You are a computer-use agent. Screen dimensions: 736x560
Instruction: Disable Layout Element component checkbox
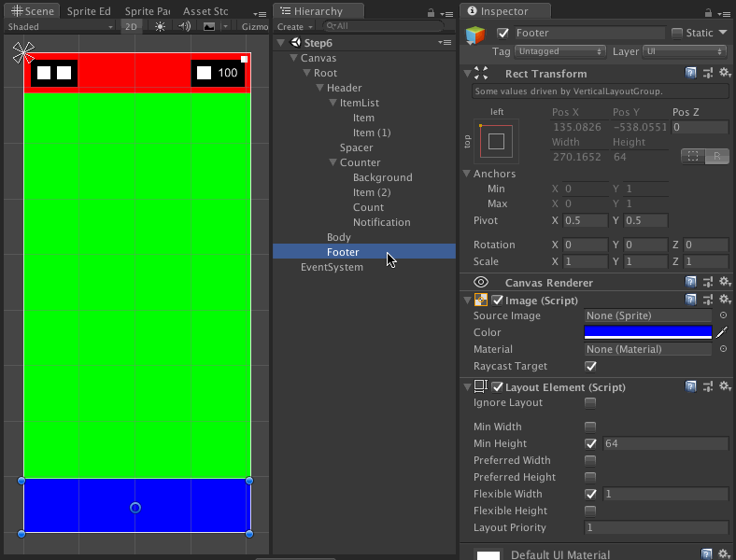(x=497, y=387)
